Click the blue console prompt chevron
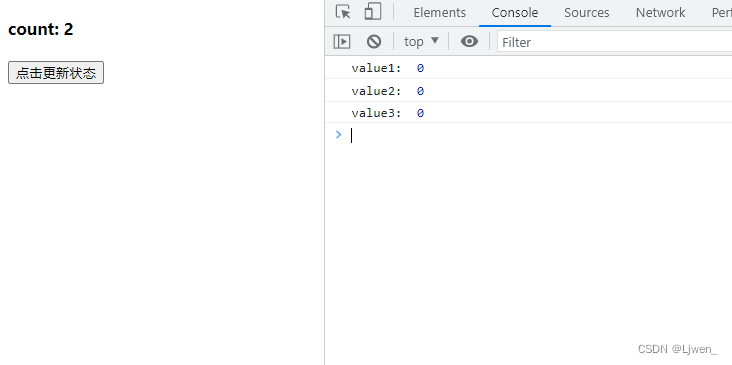This screenshot has width=732, height=365. [x=338, y=135]
